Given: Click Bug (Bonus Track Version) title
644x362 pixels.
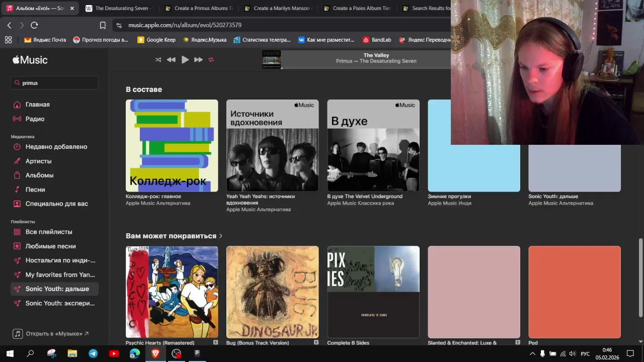Looking at the screenshot, I should point(258,343).
